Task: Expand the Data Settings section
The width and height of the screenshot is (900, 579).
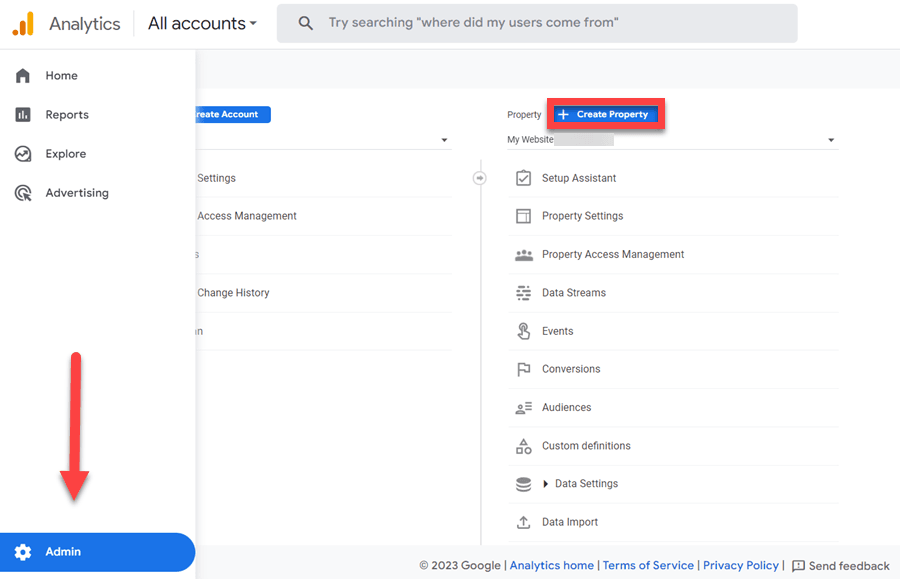Action: (x=546, y=484)
